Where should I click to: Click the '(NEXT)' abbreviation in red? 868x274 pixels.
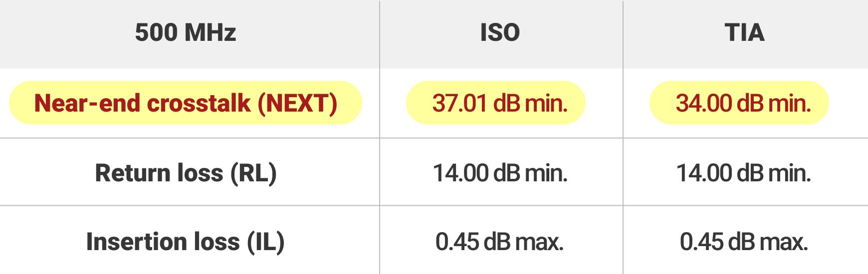pos(297,103)
